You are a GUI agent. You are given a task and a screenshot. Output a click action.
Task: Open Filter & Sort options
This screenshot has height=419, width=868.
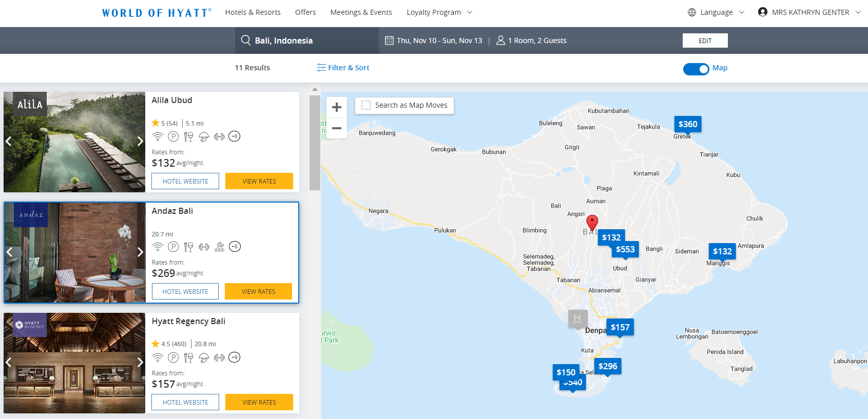pos(343,68)
